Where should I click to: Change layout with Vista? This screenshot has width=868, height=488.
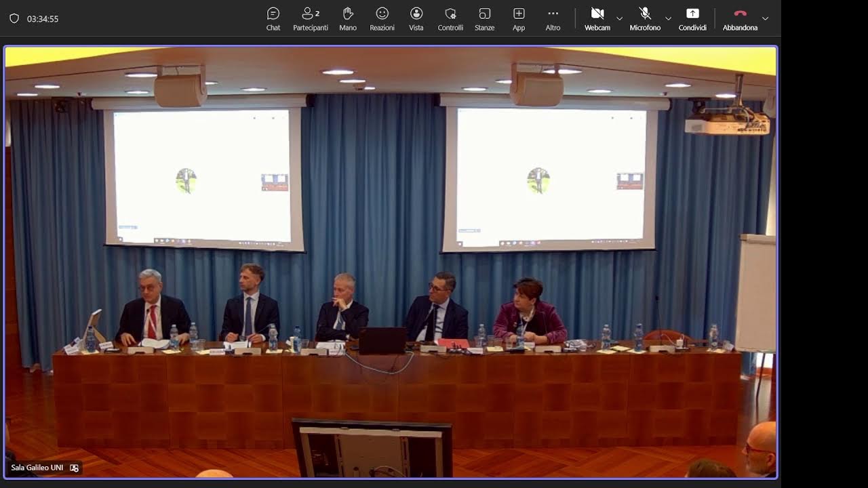click(416, 19)
